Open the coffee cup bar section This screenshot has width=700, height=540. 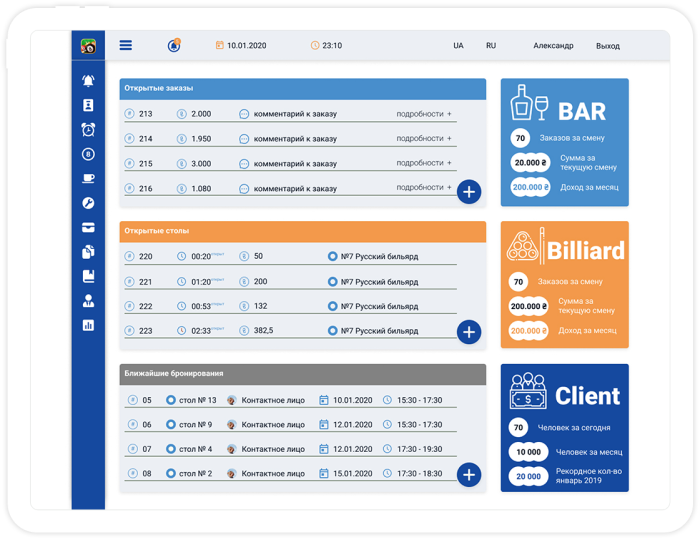pos(88,178)
